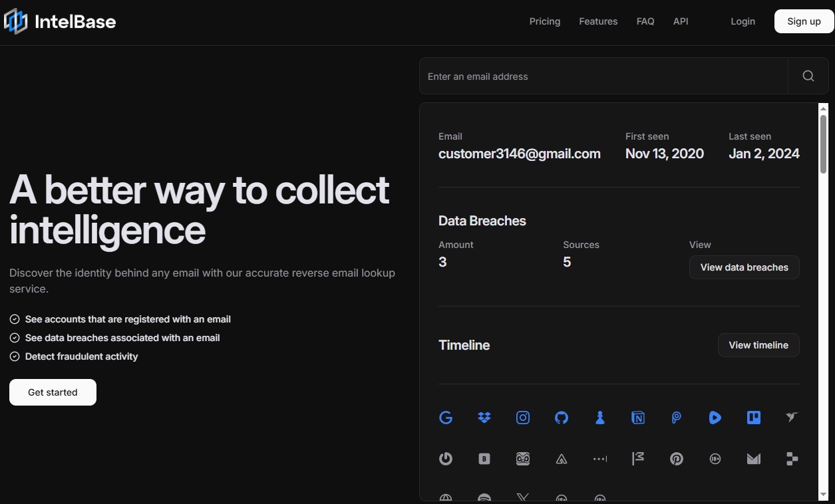835x504 pixels.
Task: Focus the email address input field
Action: point(603,76)
